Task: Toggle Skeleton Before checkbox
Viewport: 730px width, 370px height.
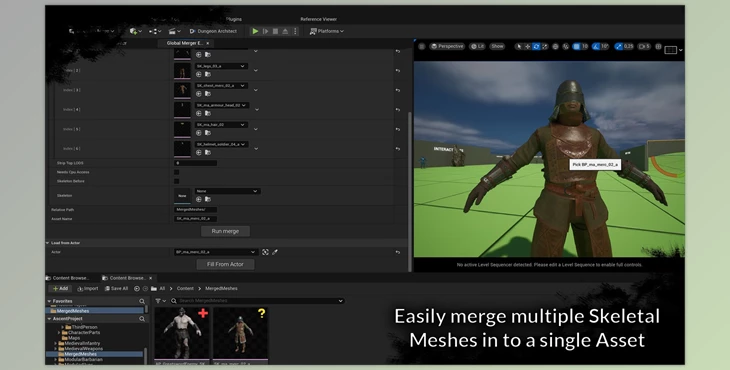Action: pos(176,181)
